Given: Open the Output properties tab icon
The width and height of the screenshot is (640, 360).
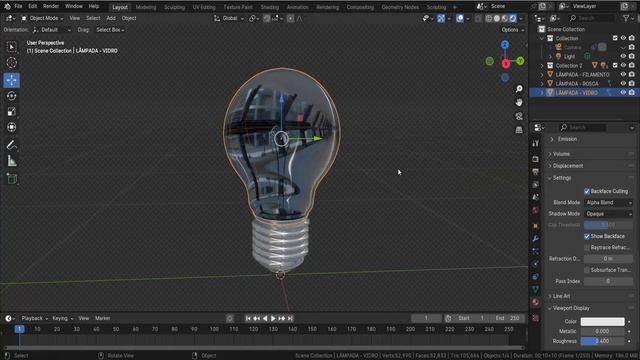Looking at the screenshot, I should point(536,172).
